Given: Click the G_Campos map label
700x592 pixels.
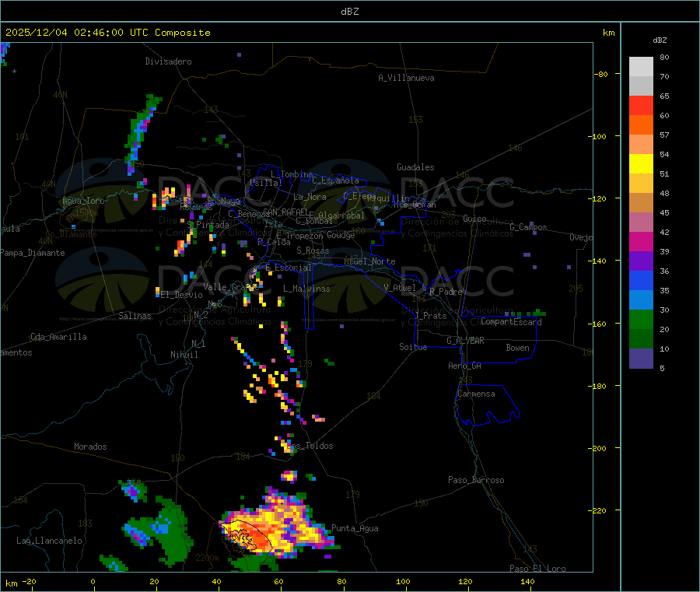Looking at the screenshot, I should (529, 227).
